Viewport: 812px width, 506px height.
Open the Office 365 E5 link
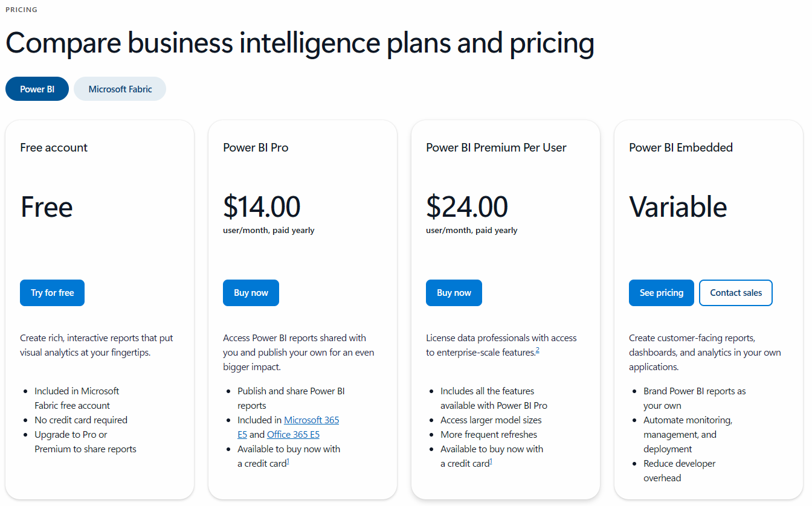293,434
